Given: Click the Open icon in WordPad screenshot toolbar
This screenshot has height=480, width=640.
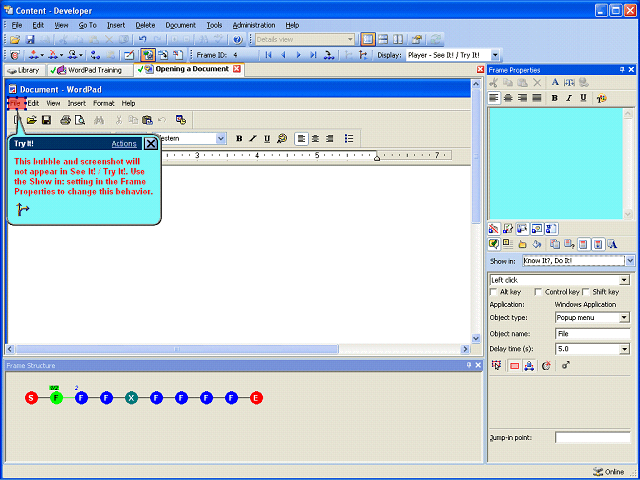Looking at the screenshot, I should 31,120.
